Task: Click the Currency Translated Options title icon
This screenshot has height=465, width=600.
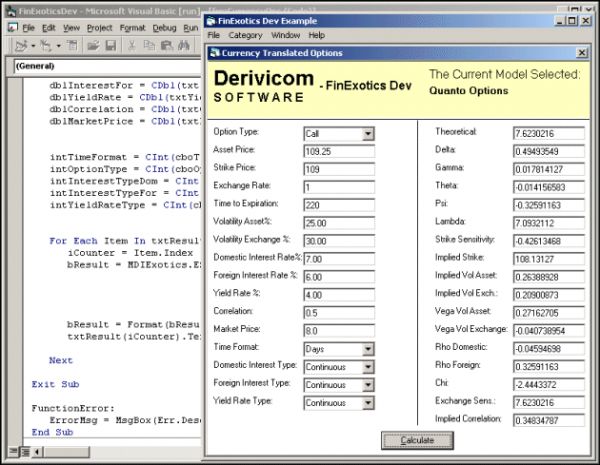Action: click(x=215, y=53)
